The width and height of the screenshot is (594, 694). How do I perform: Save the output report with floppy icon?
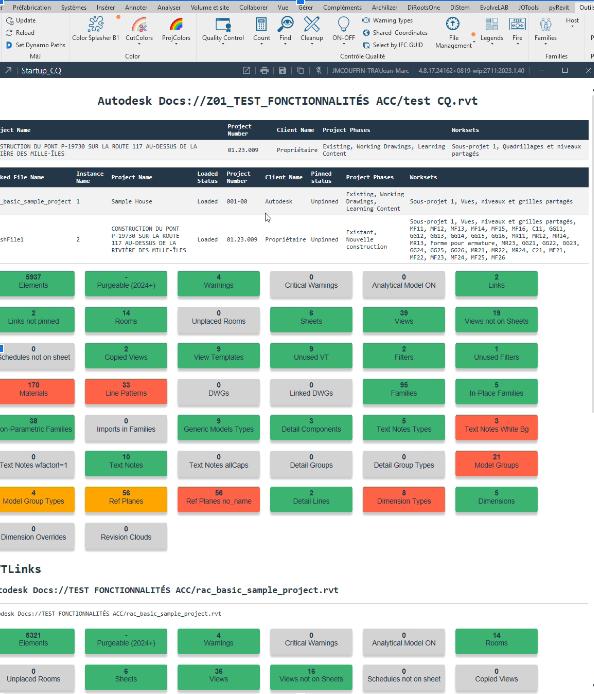(x=282, y=70)
